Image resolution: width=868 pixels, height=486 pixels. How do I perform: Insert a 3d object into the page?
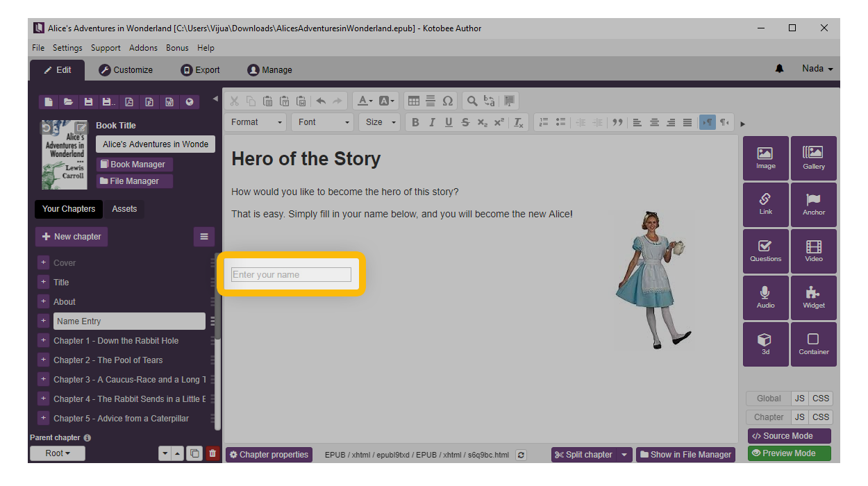(x=765, y=344)
